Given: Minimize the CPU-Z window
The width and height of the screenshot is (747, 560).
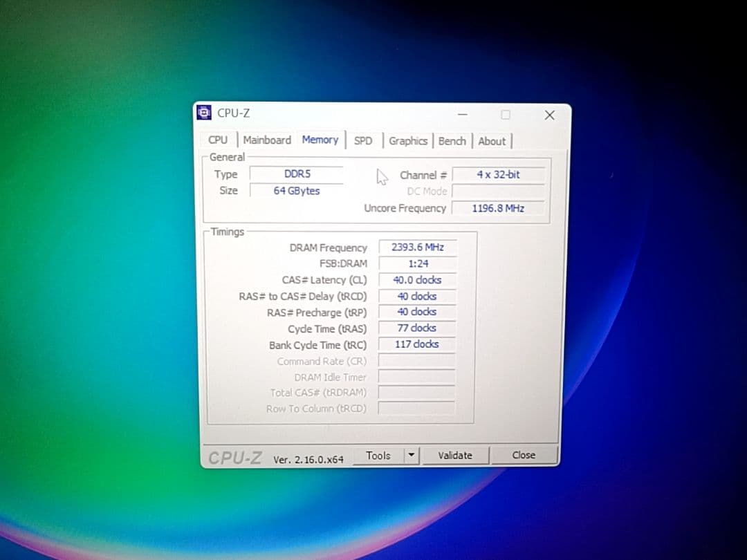Looking at the screenshot, I should click(462, 115).
